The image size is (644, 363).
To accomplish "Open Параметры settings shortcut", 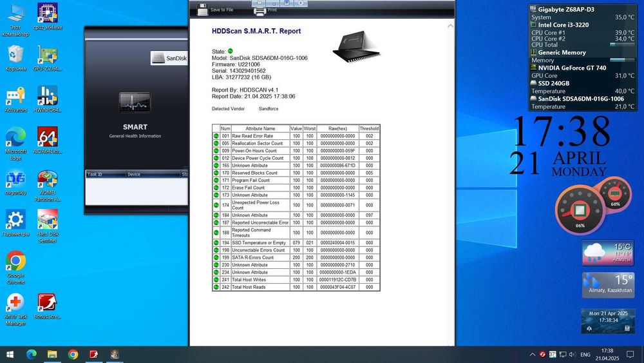I will (15, 223).
